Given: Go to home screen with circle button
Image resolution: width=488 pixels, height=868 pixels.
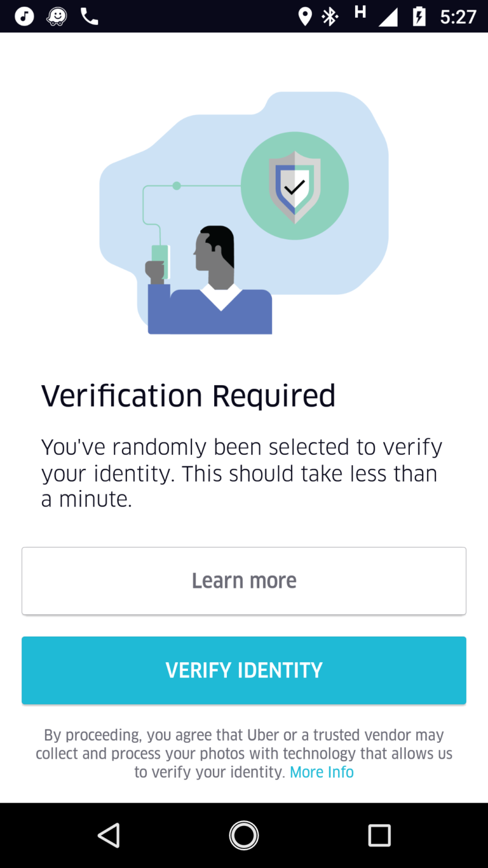Looking at the screenshot, I should click(x=244, y=835).
